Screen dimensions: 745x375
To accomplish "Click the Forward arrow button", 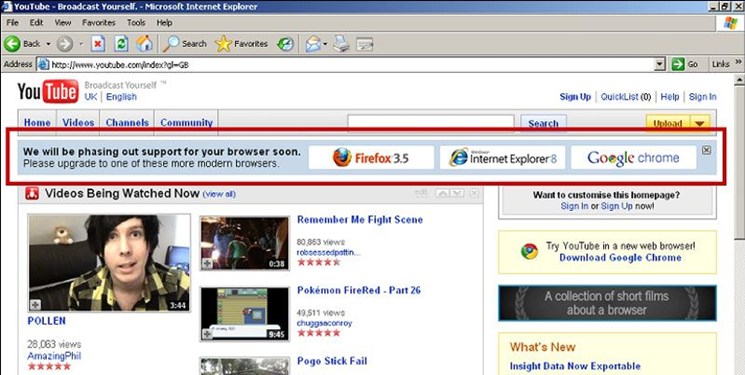I will click(x=65, y=44).
